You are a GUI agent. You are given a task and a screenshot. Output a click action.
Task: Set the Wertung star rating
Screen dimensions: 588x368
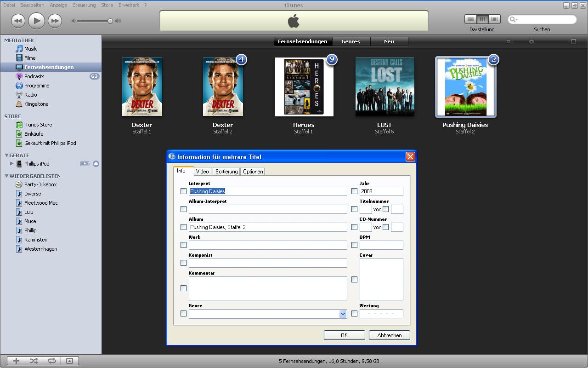tap(381, 314)
